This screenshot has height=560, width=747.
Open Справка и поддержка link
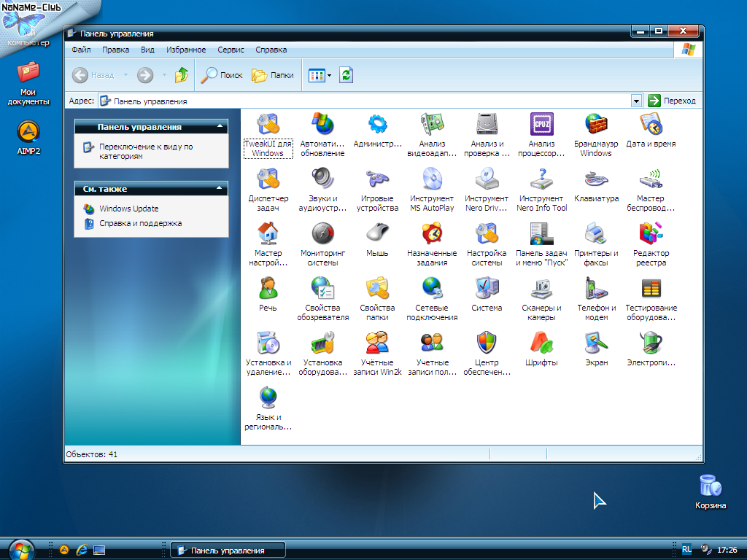pyautogui.click(x=141, y=223)
